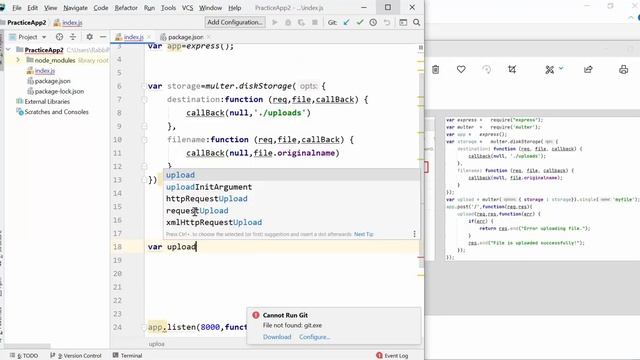Hide the Project tool window
Screen dimensions: 640x360
point(103,37)
